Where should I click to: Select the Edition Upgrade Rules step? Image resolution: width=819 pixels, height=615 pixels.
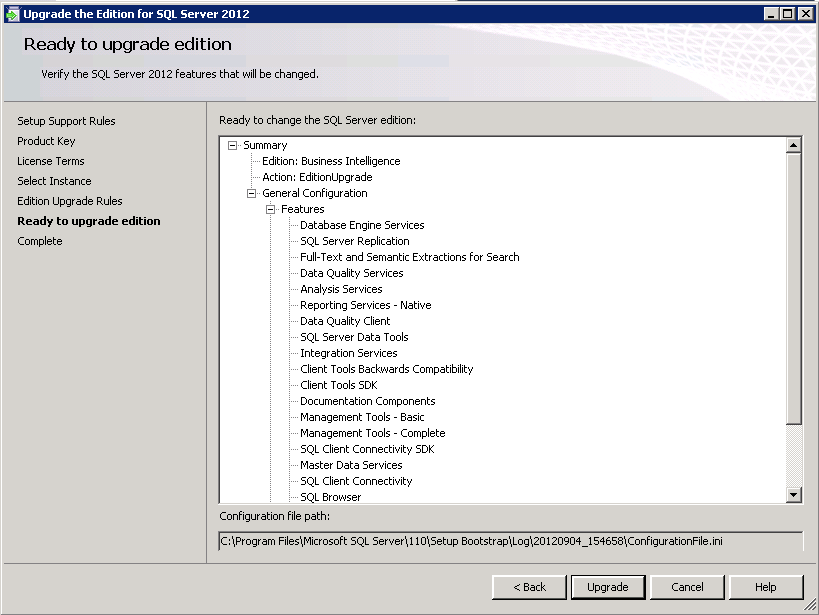point(69,201)
